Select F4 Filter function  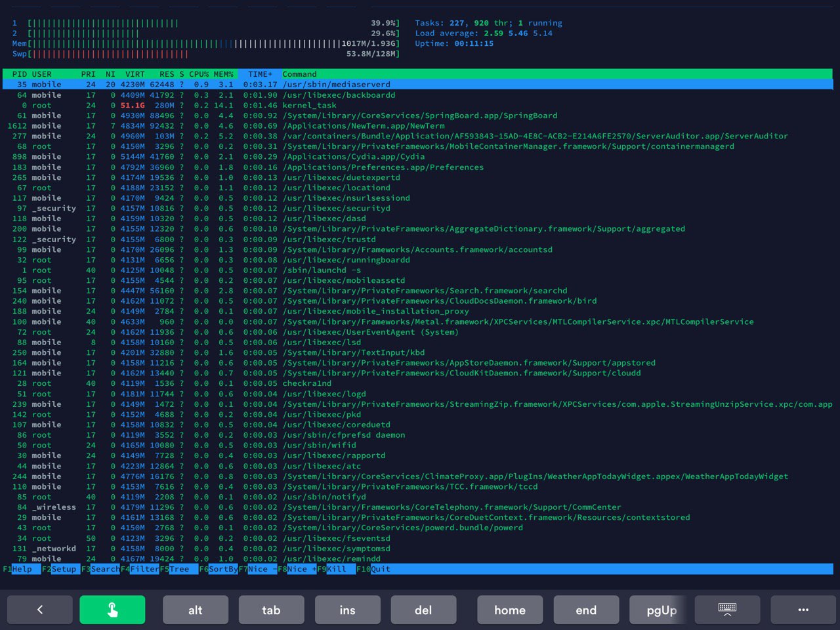pos(140,569)
